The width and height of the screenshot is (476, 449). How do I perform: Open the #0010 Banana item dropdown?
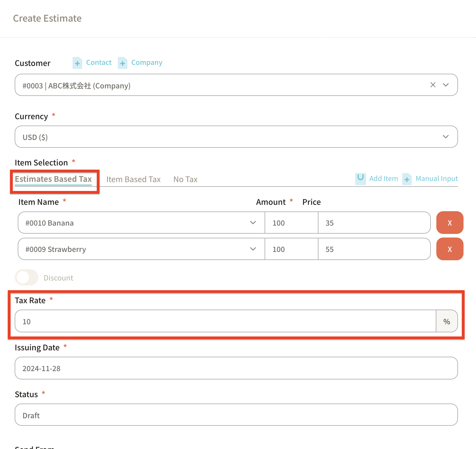[x=252, y=223]
